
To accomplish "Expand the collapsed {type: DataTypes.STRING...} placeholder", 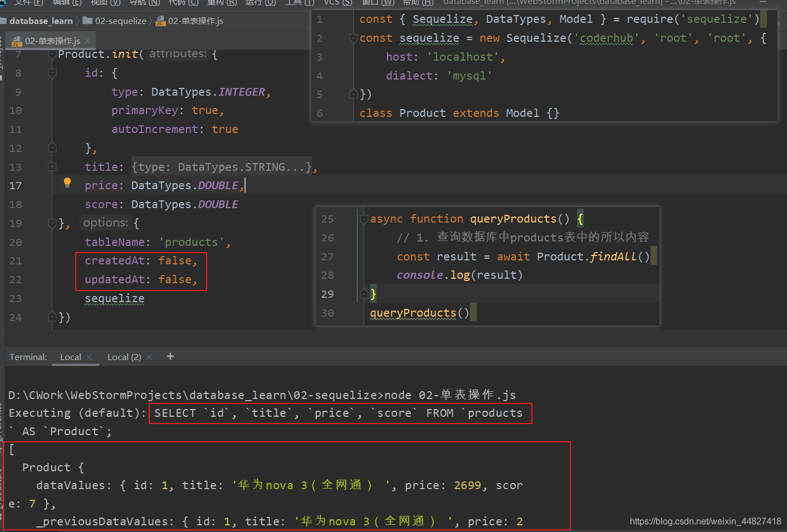I will (223, 167).
